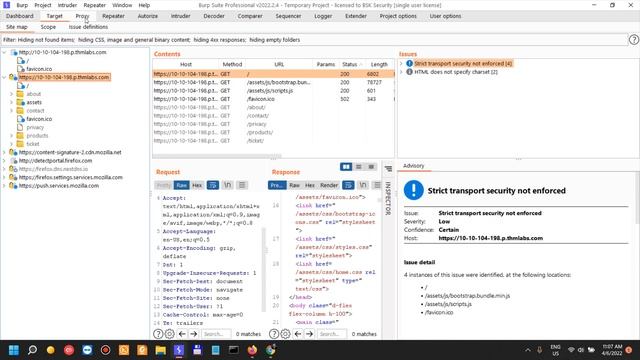Expand HTML does not specify charset group
This screenshot has width=640, height=360.
coord(401,72)
